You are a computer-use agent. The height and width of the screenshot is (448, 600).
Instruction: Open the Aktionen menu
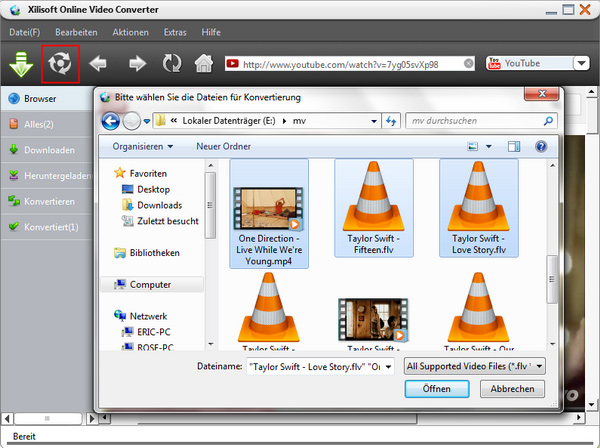tap(130, 33)
